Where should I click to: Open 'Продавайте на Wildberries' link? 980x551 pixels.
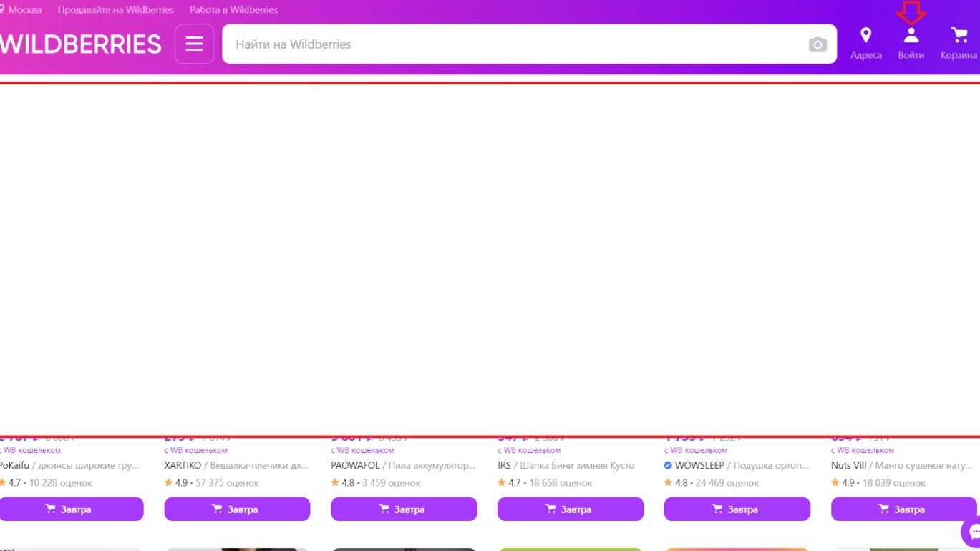coord(116,10)
